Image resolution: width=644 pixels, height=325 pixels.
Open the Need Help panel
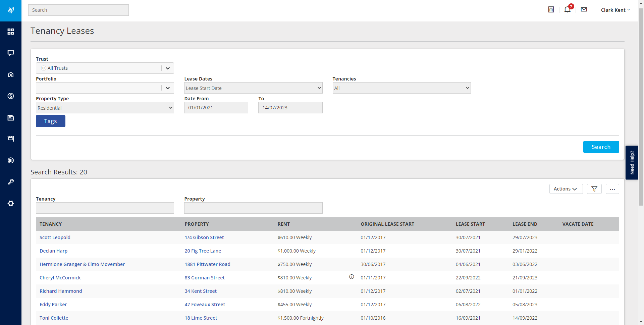(632, 162)
